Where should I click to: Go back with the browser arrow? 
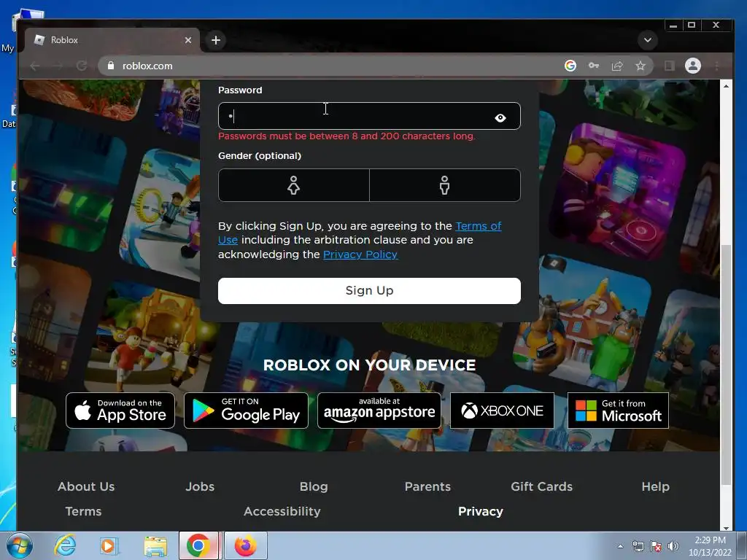[x=35, y=66]
